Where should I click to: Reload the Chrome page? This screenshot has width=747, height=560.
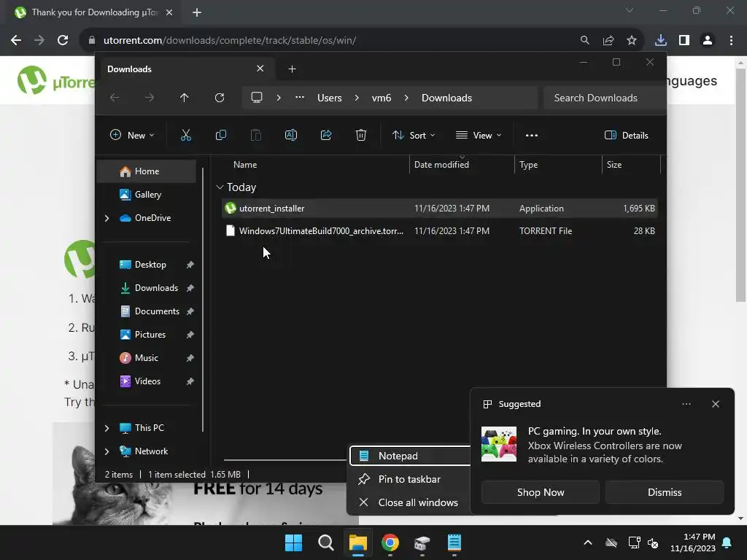click(63, 40)
